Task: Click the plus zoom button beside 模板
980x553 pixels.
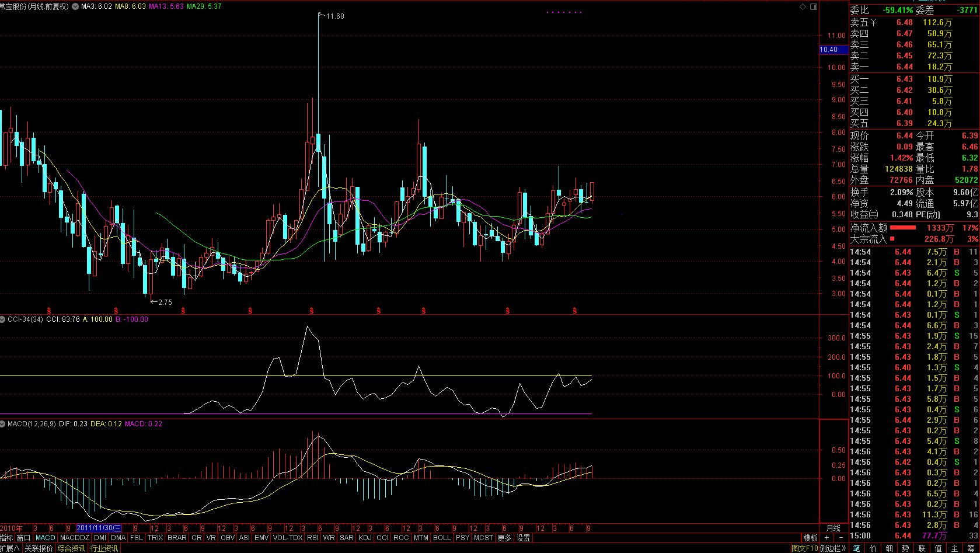Action: [x=826, y=538]
